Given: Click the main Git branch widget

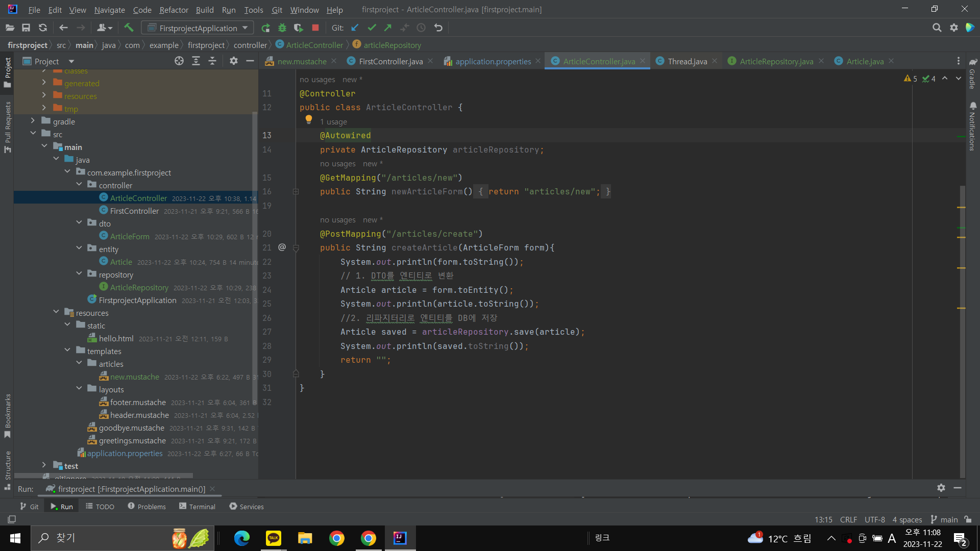Looking at the screenshot, I should coord(944,519).
